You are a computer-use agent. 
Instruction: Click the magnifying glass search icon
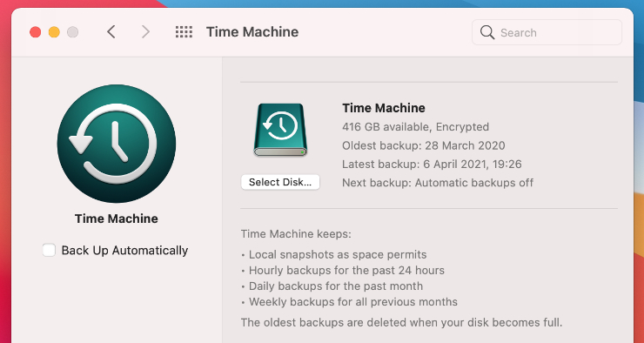487,32
